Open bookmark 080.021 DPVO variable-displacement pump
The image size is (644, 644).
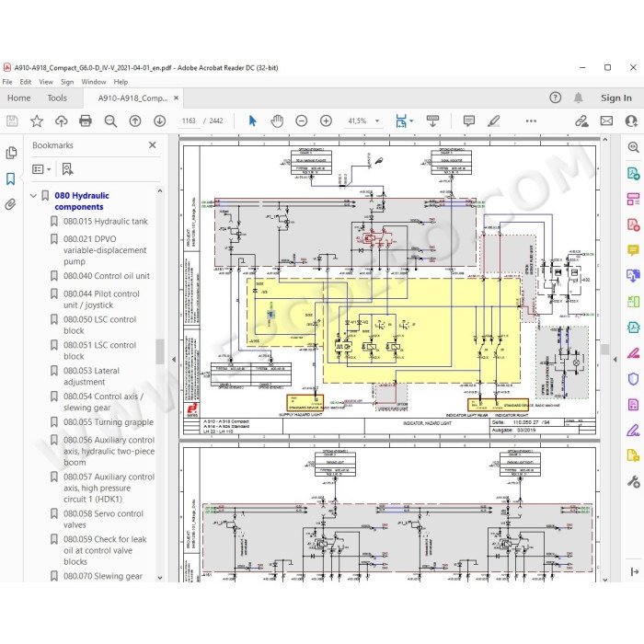tap(105, 250)
